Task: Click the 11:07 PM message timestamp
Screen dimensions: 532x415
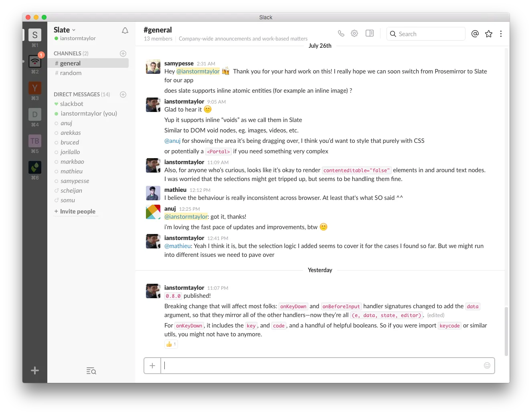Action: click(x=218, y=288)
